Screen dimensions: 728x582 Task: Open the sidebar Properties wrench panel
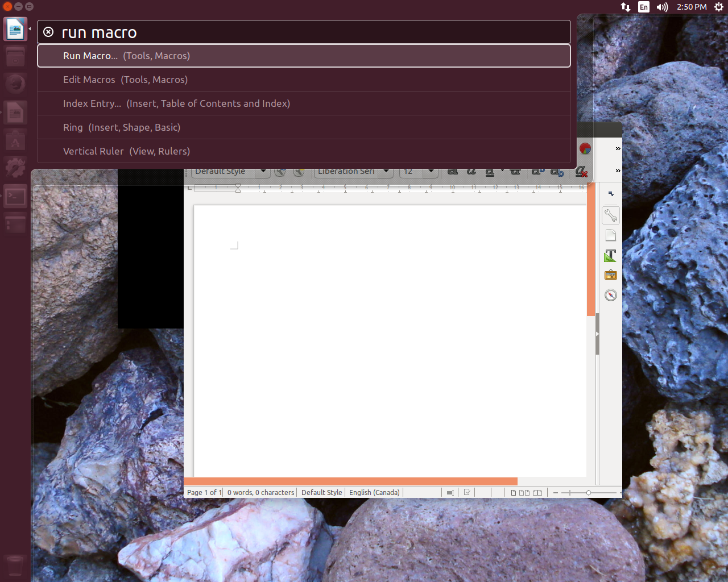pos(611,215)
